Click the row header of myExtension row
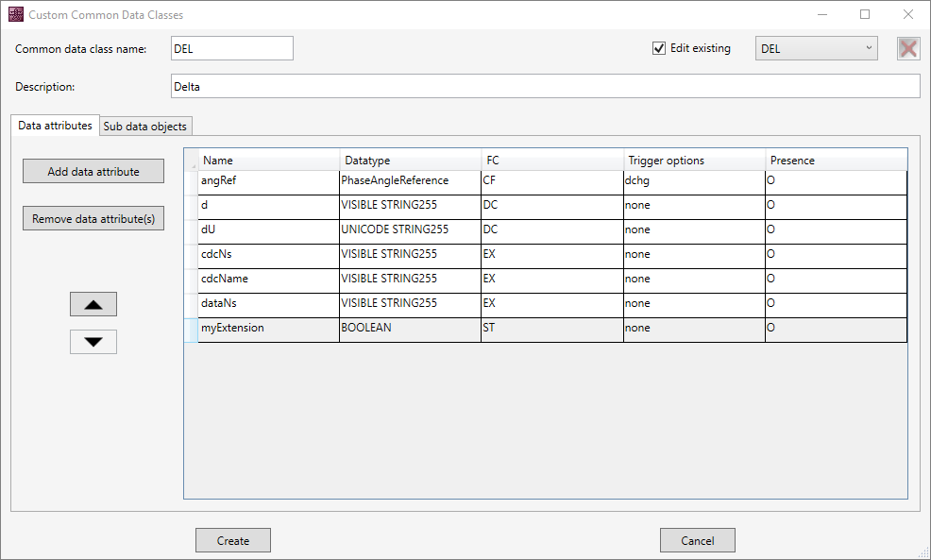The width and height of the screenshot is (931, 560). coord(191,330)
